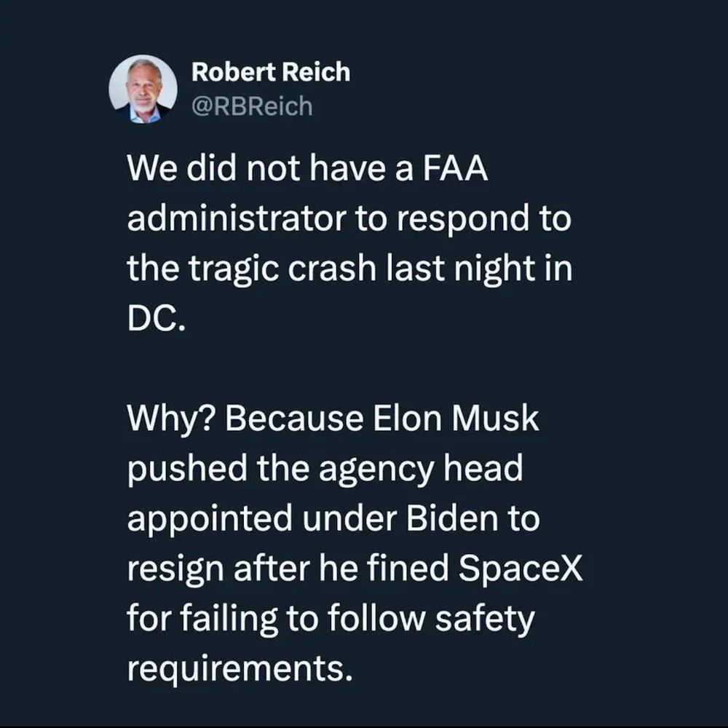The height and width of the screenshot is (728, 728).
Task: Click the @RBReich handle
Action: [x=251, y=107]
